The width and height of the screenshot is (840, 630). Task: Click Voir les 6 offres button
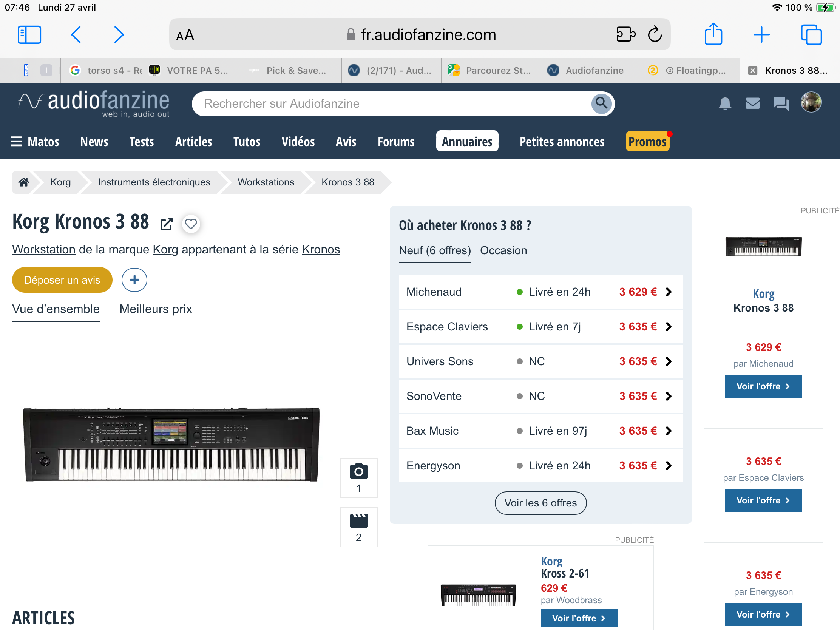pos(540,503)
